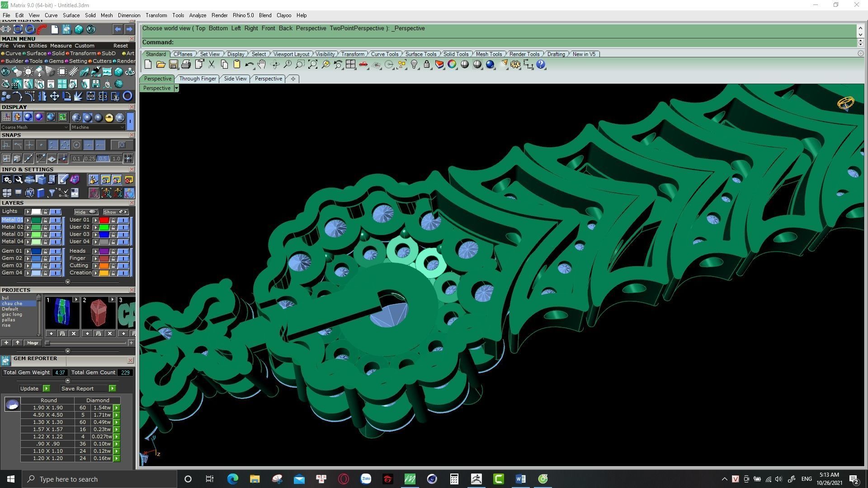Screen dimensions: 868x488
Task: Open the Perspective viewport dropdown arrow
Action: point(176,88)
